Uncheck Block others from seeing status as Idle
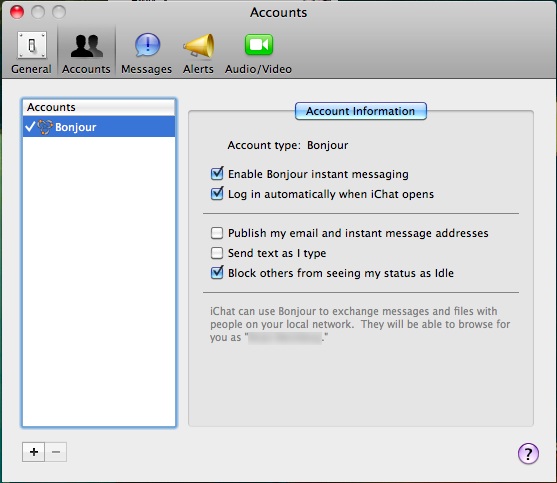The width and height of the screenshot is (557, 483). (x=217, y=273)
